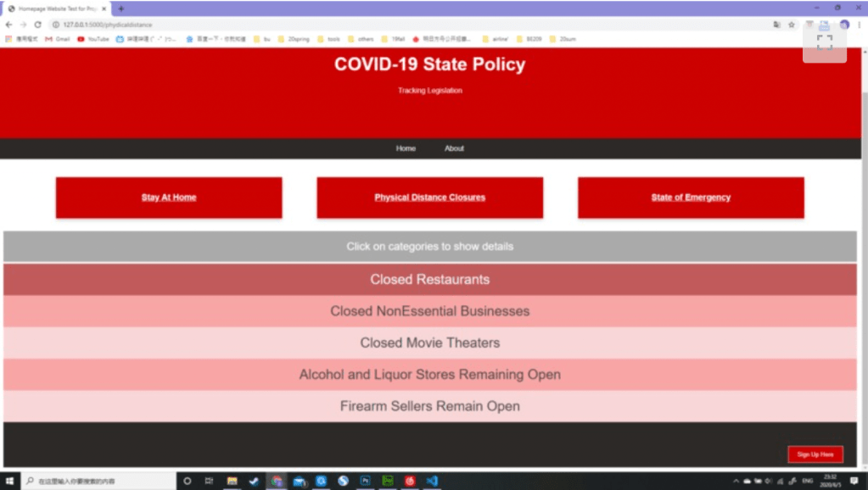This screenshot has height=490, width=868.
Task: Open the YouTube bookmark
Action: coord(93,39)
